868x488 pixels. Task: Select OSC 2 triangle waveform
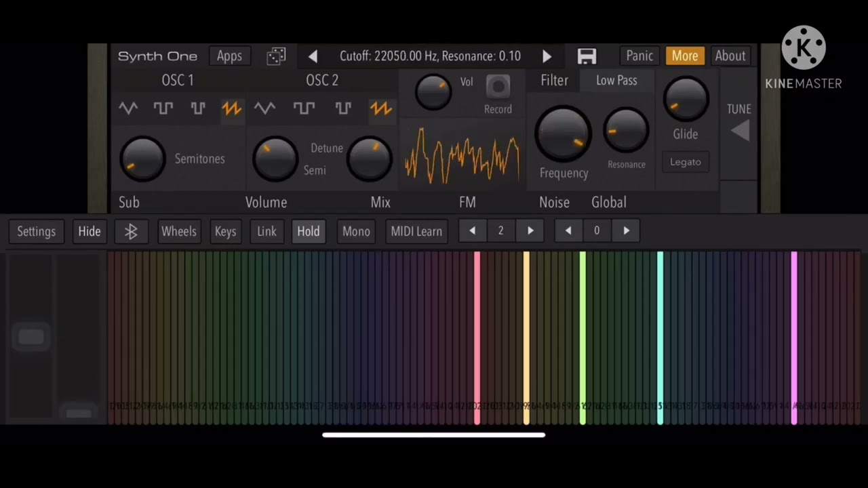point(264,108)
